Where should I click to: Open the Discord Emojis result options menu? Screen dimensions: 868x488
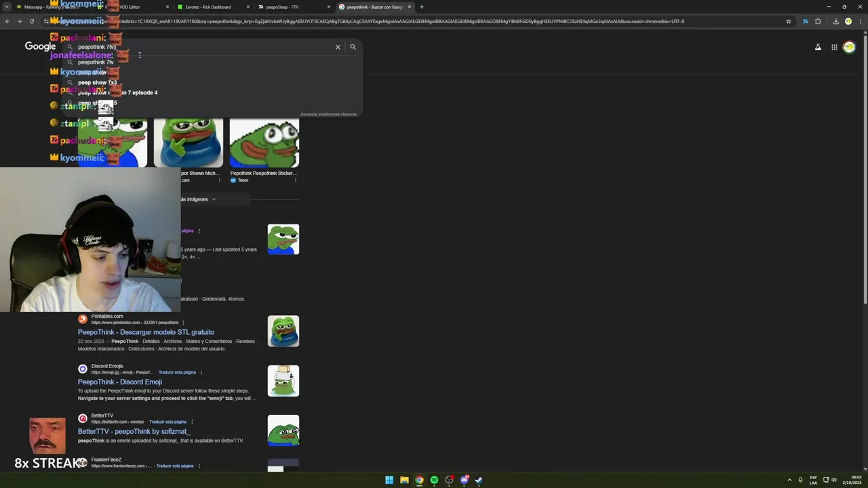pos(201,372)
